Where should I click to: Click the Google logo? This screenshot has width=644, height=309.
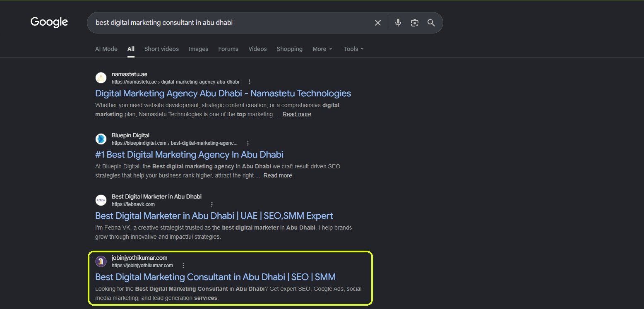[x=49, y=22]
